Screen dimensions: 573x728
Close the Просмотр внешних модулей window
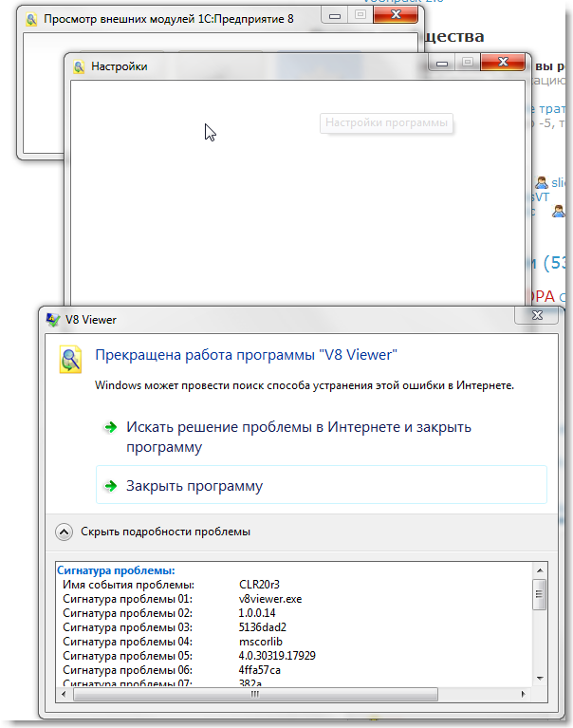click(x=396, y=14)
